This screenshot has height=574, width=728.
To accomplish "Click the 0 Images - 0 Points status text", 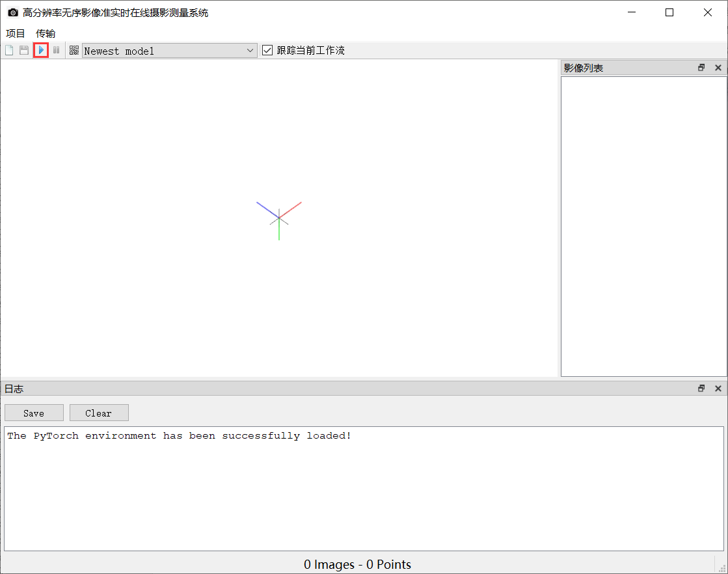I will coord(357,564).
